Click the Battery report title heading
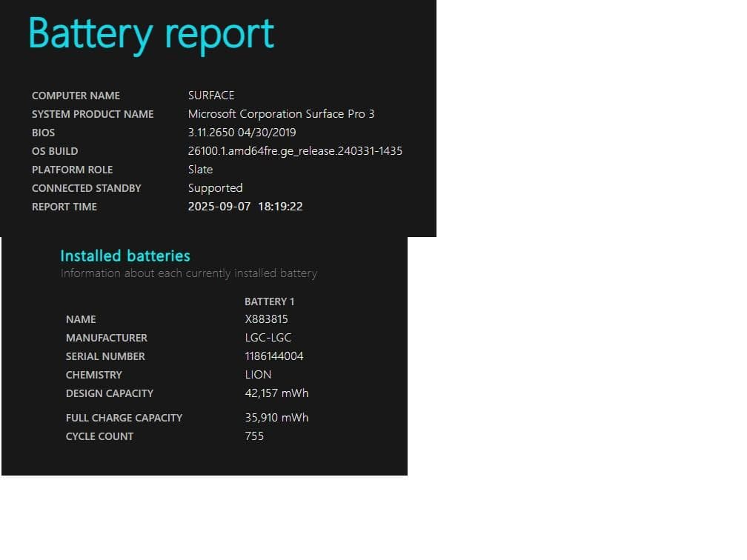Viewport: 747px width, 560px height. click(150, 33)
